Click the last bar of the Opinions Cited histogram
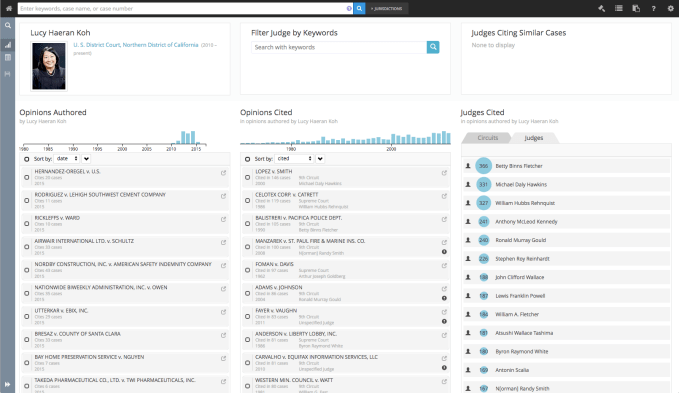679x393 pixels. tap(448, 138)
